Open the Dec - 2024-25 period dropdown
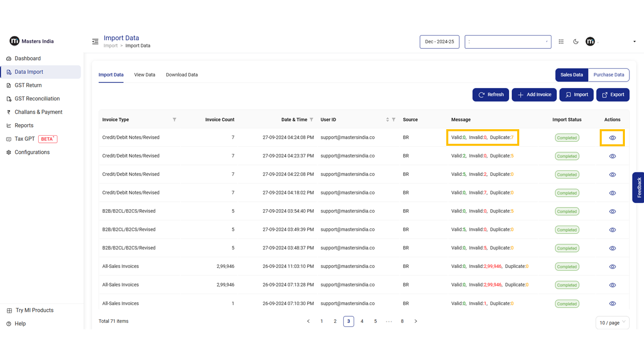 click(x=439, y=42)
